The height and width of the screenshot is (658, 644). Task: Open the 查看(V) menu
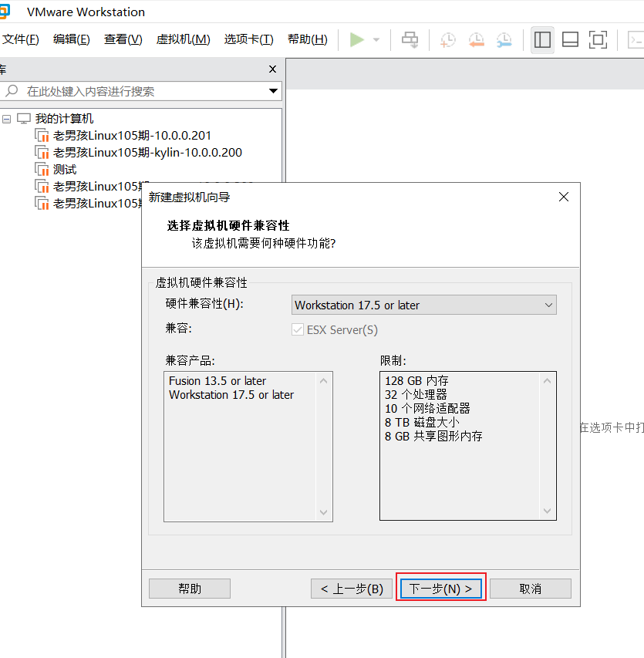(123, 39)
